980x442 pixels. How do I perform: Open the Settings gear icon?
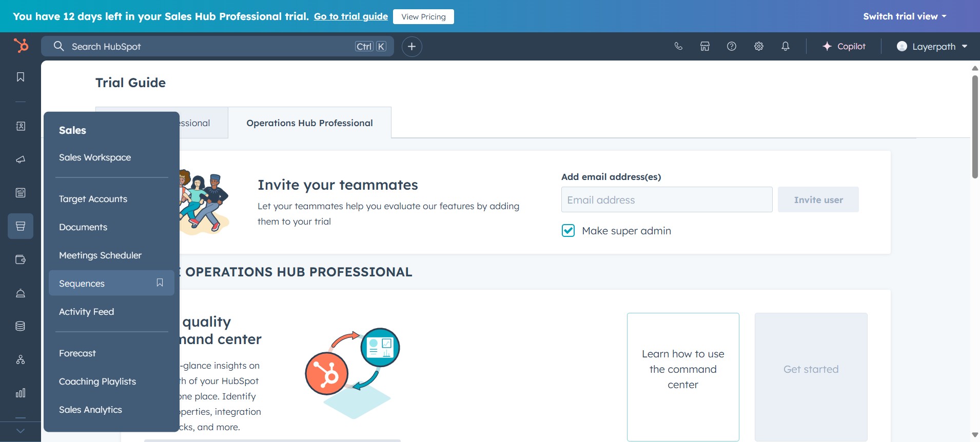click(759, 46)
